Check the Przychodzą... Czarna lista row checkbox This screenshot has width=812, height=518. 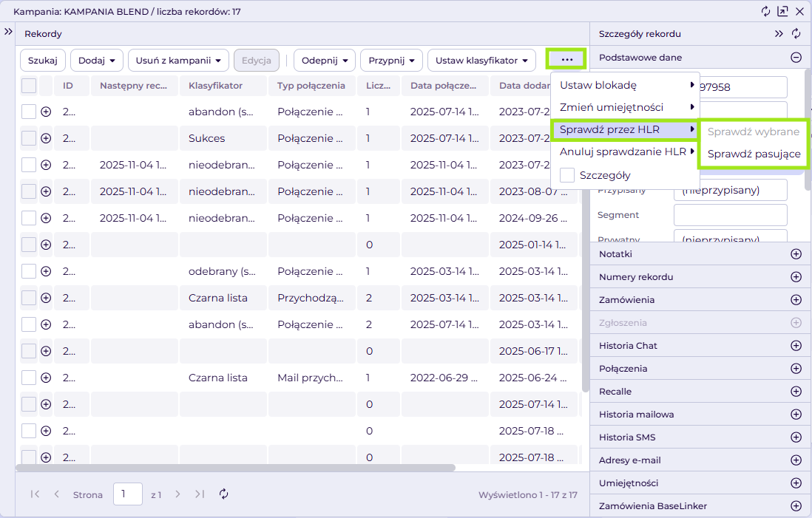(29, 298)
